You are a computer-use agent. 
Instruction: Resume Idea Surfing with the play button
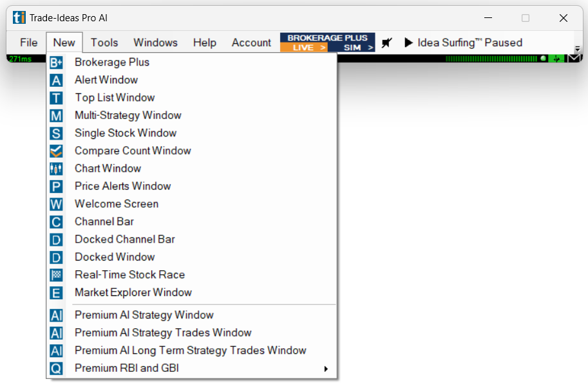tap(408, 43)
